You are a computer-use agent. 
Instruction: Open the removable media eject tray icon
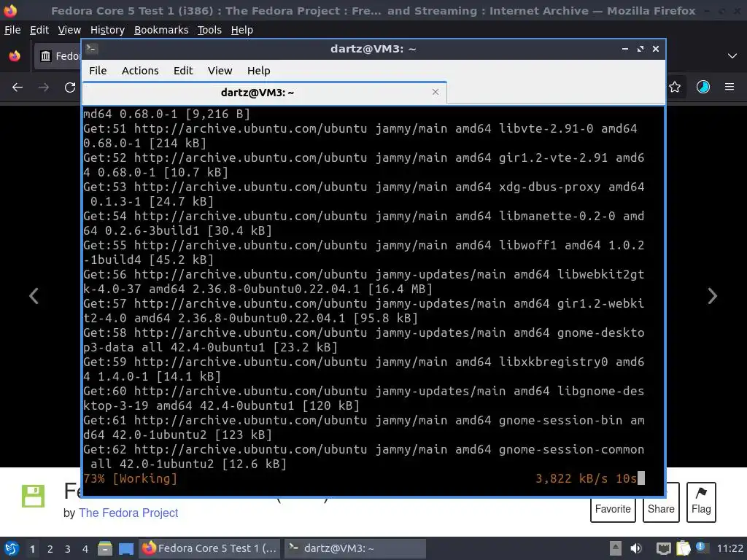point(616,548)
